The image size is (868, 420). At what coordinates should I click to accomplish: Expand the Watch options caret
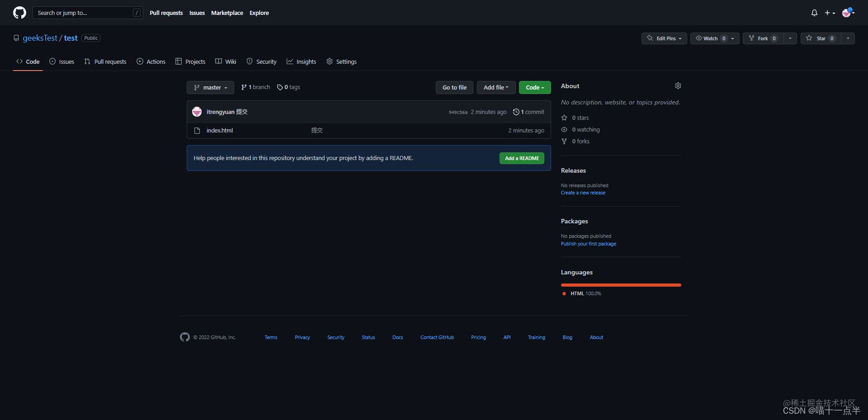click(x=733, y=38)
